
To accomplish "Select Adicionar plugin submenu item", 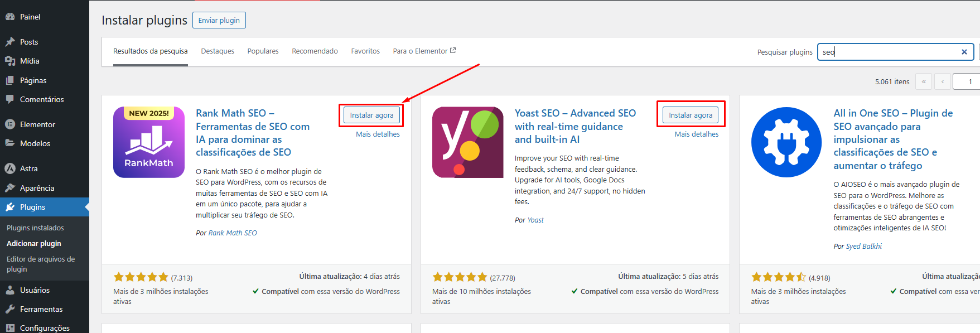I will [x=34, y=243].
